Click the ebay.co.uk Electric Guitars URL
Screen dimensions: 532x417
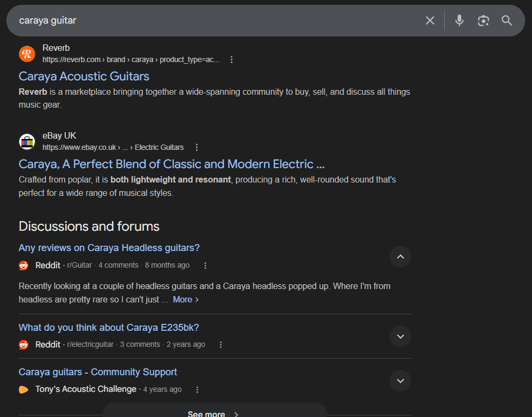coord(113,147)
